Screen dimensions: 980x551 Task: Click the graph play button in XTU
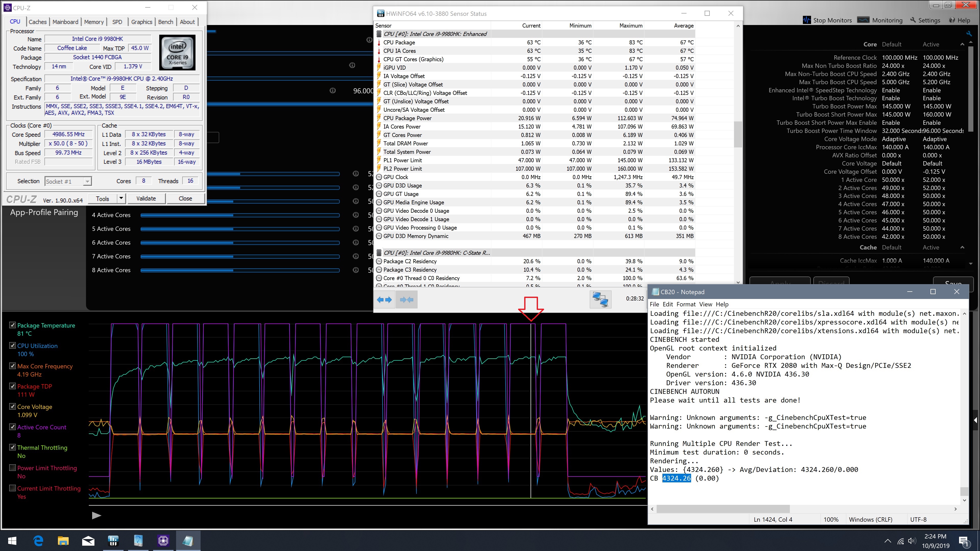tap(97, 516)
